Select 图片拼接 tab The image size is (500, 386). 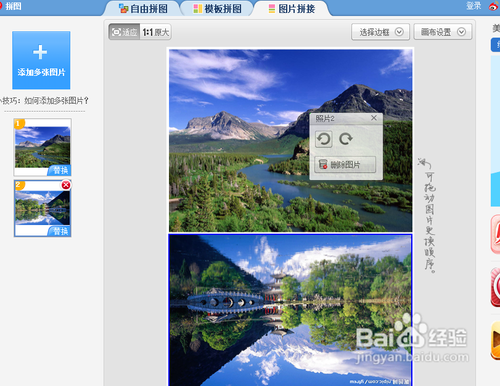click(x=292, y=9)
